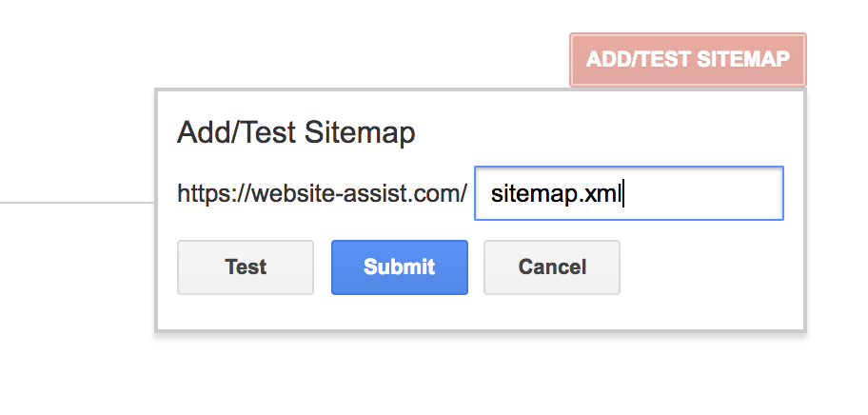This screenshot has width=868, height=415.
Task: Hit Submit to add sitemap.xml
Action: coord(399,267)
